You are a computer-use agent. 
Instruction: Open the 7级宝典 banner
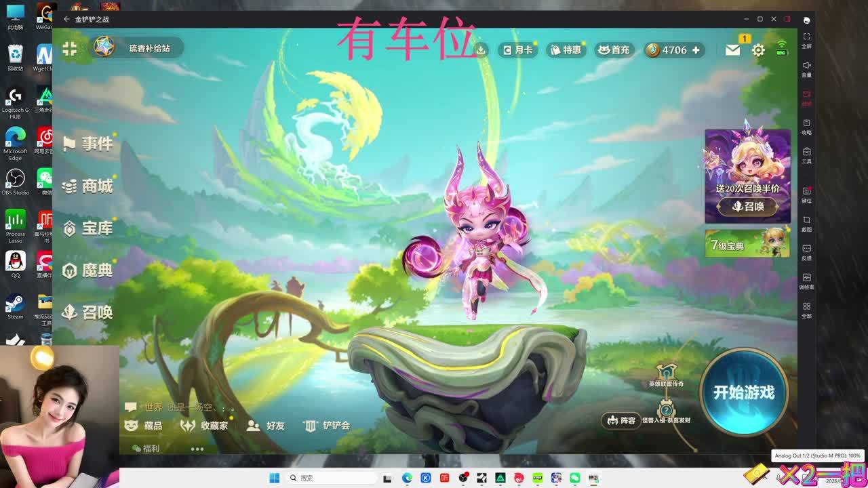click(747, 243)
